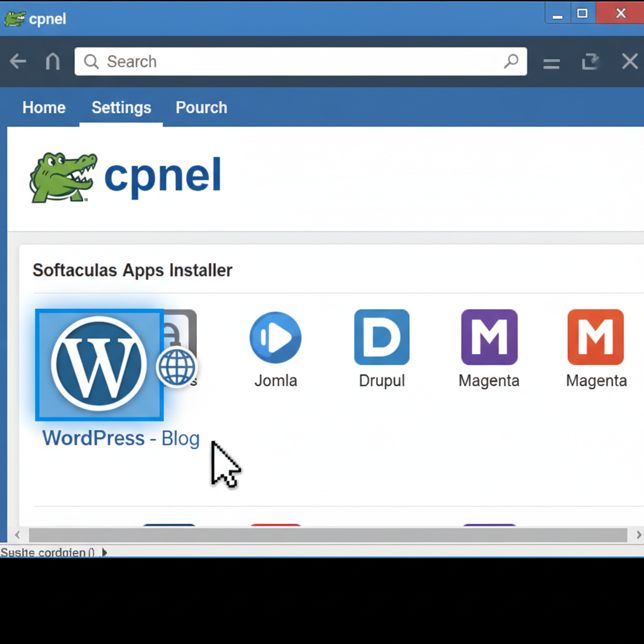Open the two-line menu icon in toolbar
644x644 pixels.
[x=552, y=63]
